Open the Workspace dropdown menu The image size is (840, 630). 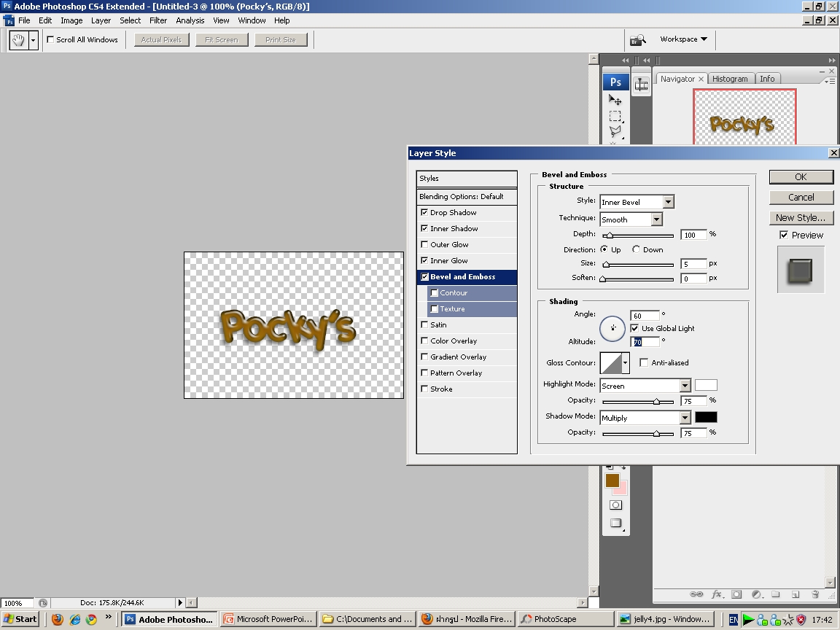pos(683,39)
